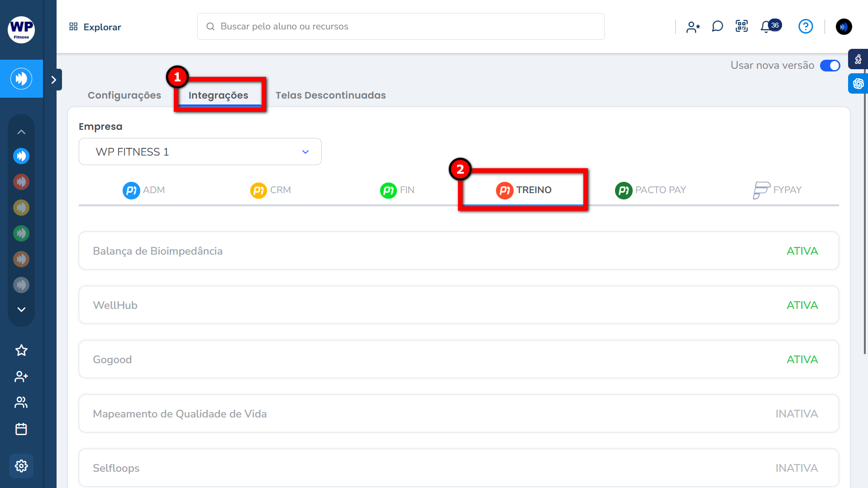Image resolution: width=868 pixels, height=488 pixels.
Task: Open the notifications bell icon
Action: 766,27
